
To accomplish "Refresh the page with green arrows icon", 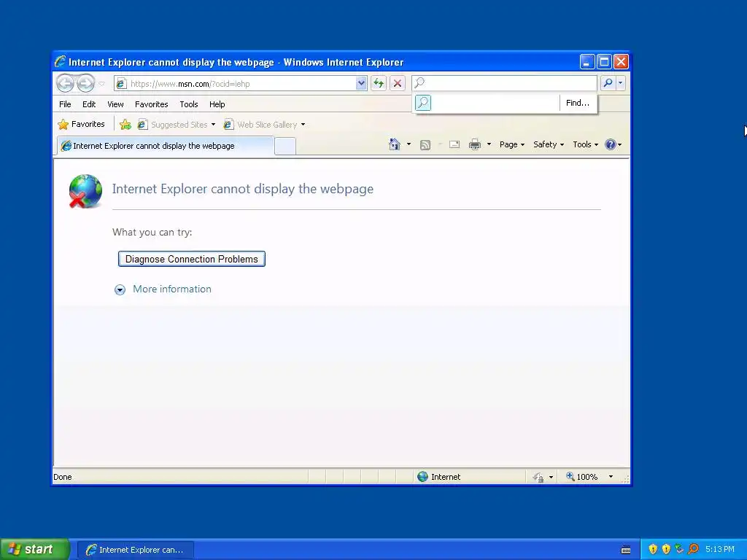I will click(379, 84).
